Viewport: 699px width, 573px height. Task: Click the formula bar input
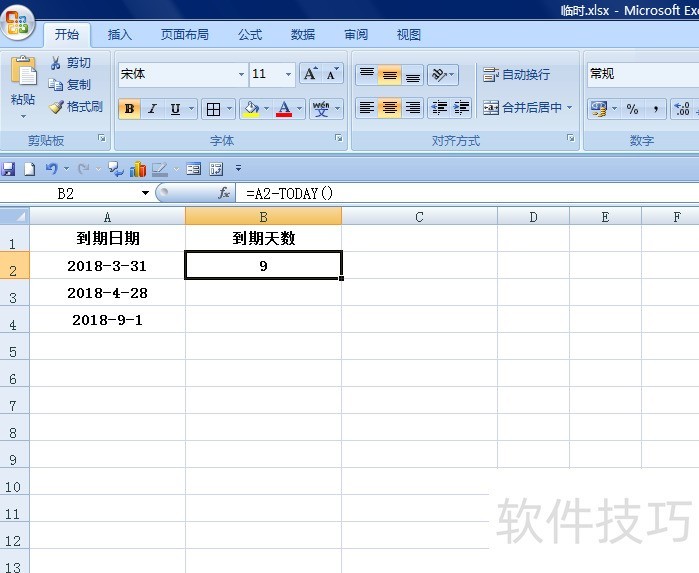tap(467, 193)
